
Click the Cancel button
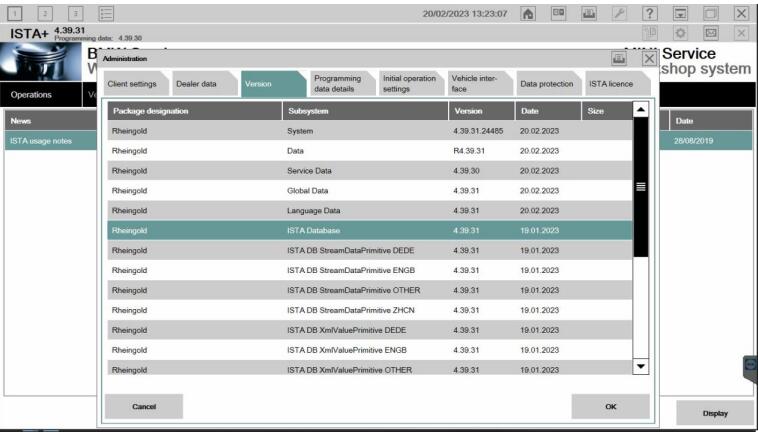[x=144, y=406]
